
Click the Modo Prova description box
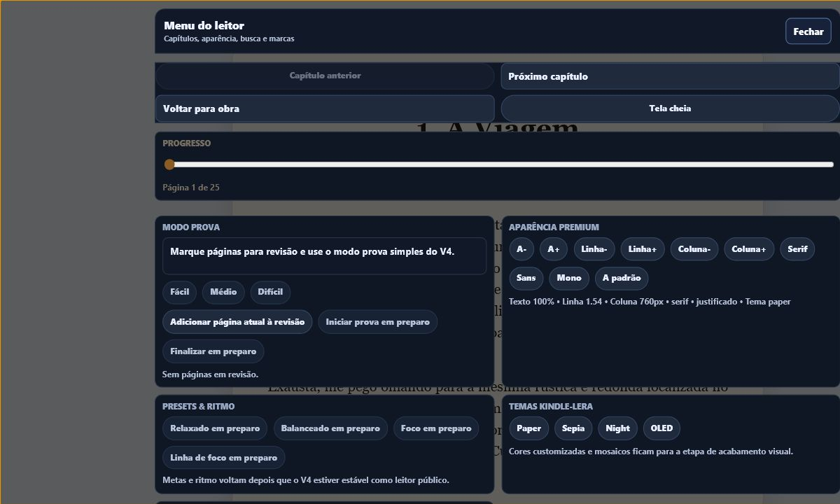(x=324, y=255)
